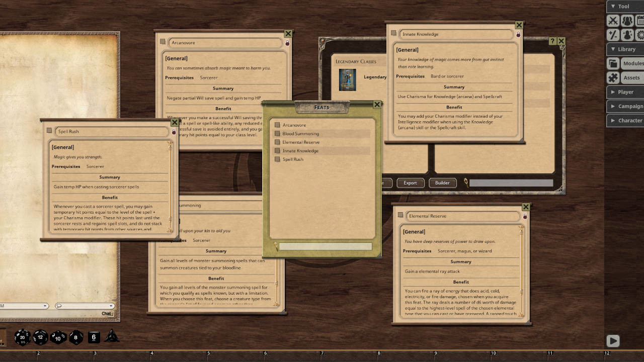Open the Modifiers plus/minus tool
This screenshot has width=644, height=362.
point(613,35)
